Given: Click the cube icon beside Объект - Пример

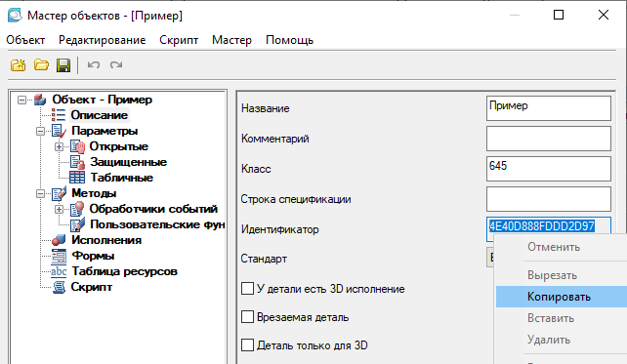Looking at the screenshot, I should click(x=40, y=100).
